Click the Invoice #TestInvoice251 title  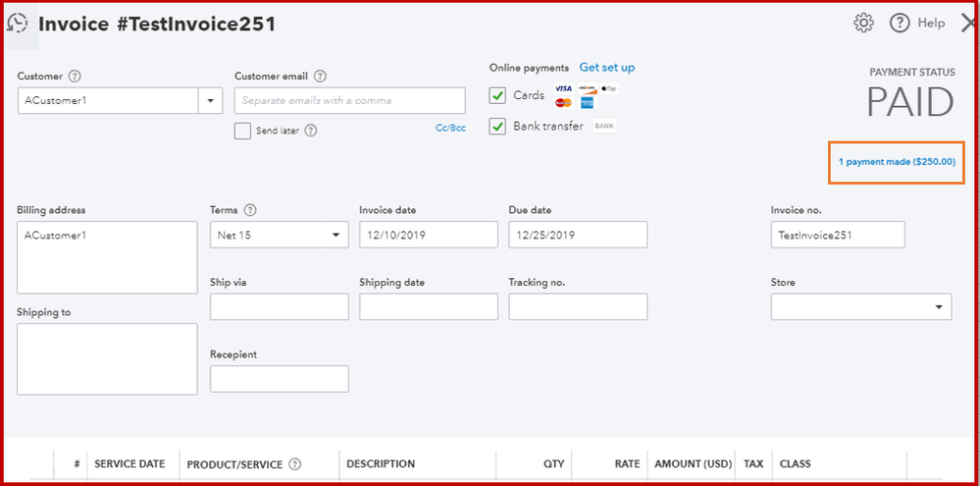tap(157, 24)
